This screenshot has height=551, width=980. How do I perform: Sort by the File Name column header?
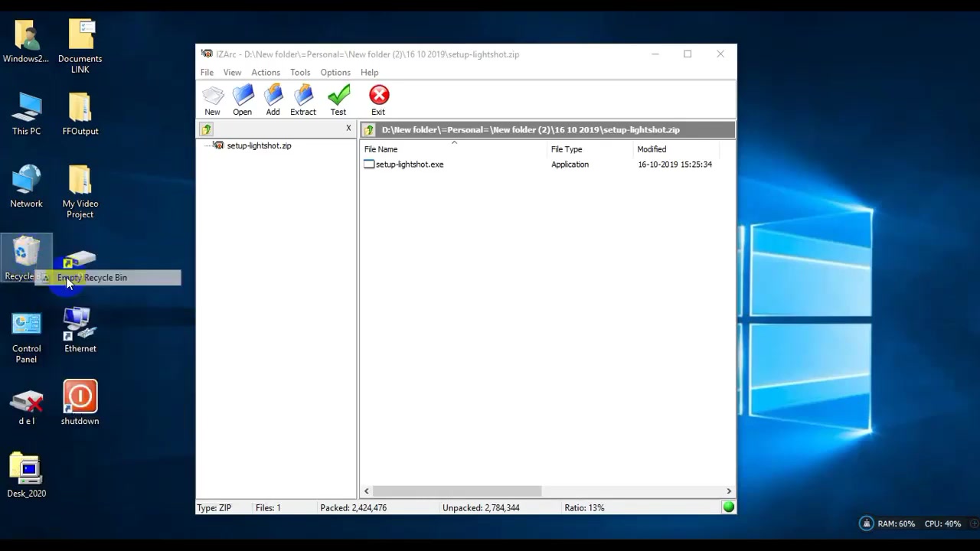(454, 149)
